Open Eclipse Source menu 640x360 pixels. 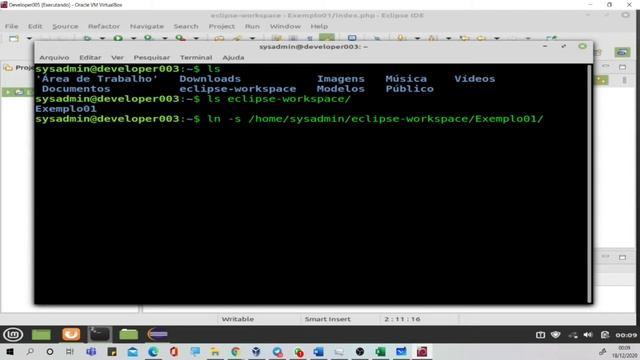(65, 26)
